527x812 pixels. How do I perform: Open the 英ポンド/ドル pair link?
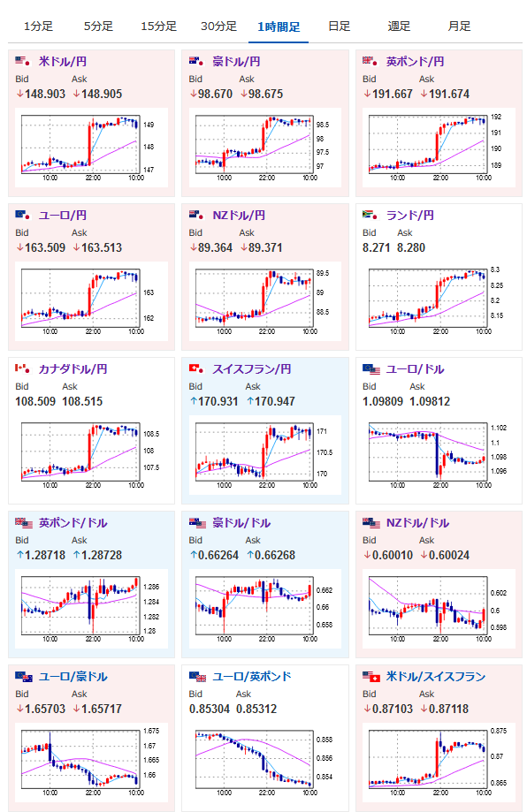click(x=73, y=522)
